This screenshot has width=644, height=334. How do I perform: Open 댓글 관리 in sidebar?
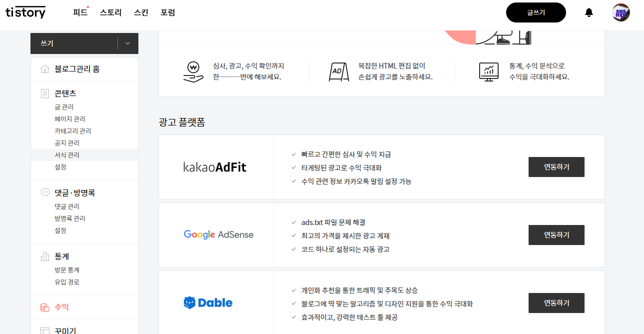[x=67, y=206]
